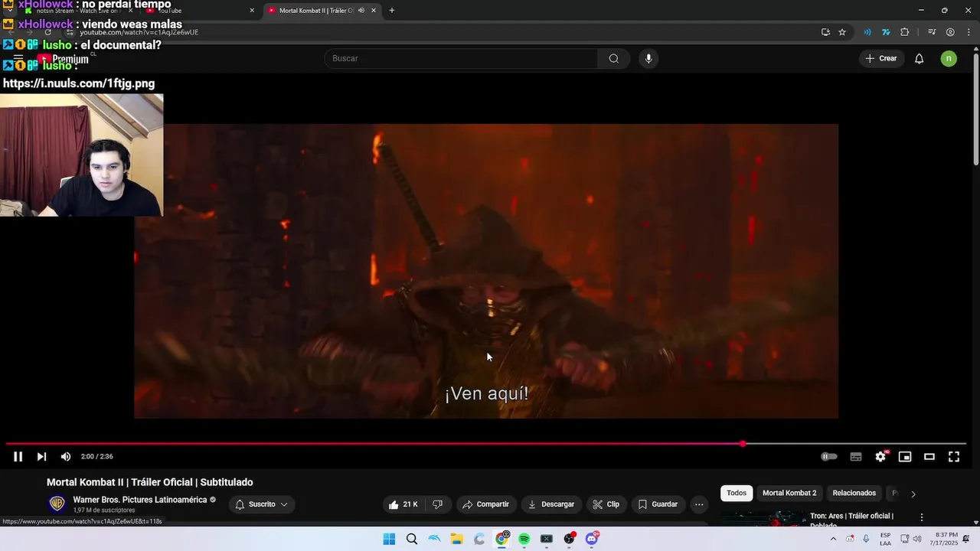Switch to the notsin Stream browser tab
Screen dimensions: 980x551
[78, 11]
